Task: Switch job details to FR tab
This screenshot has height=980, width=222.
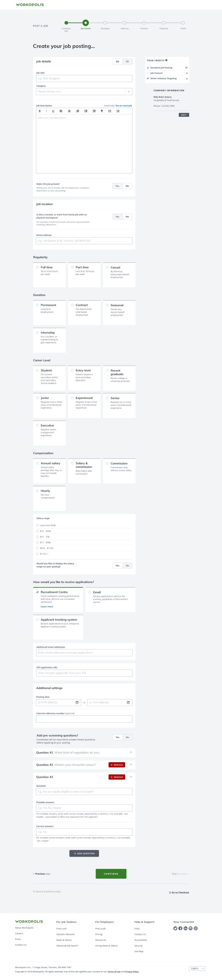Action: (x=127, y=61)
